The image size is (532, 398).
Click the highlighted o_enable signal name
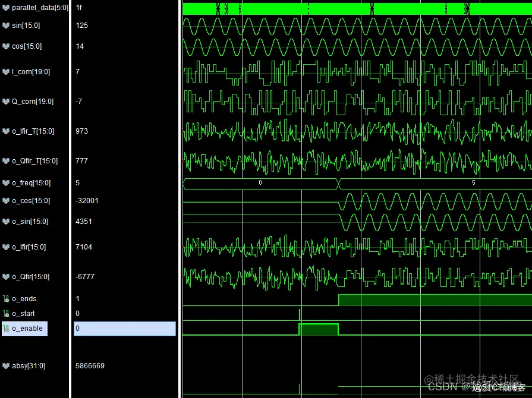coord(27,328)
